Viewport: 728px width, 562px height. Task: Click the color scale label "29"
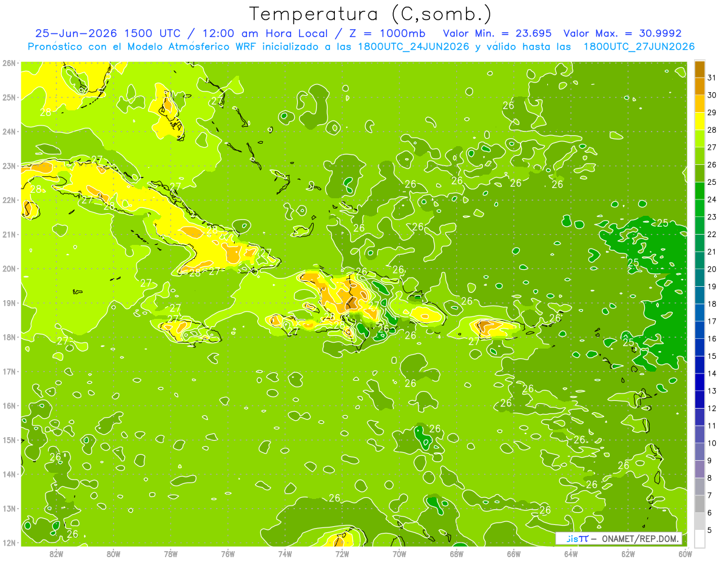(x=712, y=113)
